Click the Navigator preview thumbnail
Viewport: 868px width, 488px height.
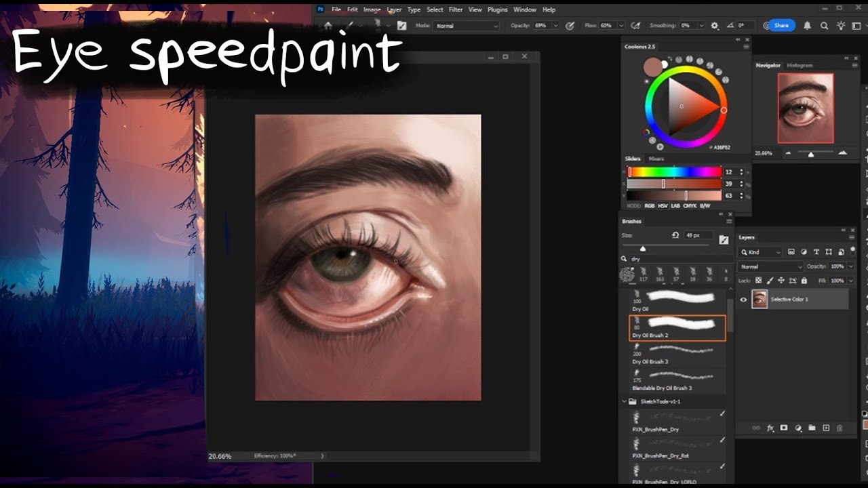coord(806,108)
